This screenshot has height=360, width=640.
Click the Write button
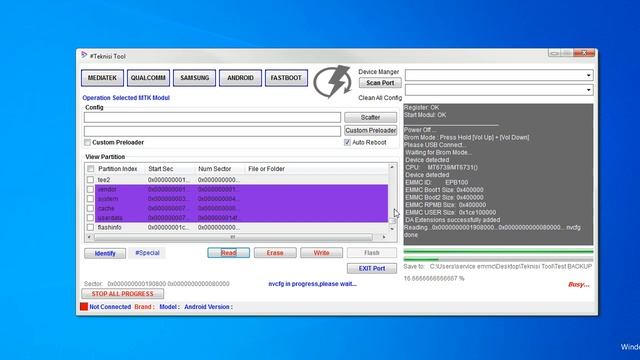(x=322, y=253)
